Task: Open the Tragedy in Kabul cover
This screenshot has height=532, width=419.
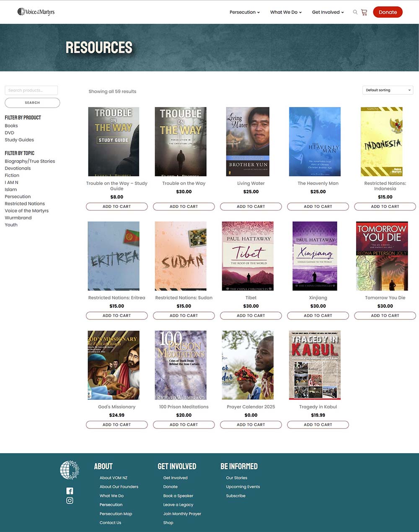Action: pos(315,365)
